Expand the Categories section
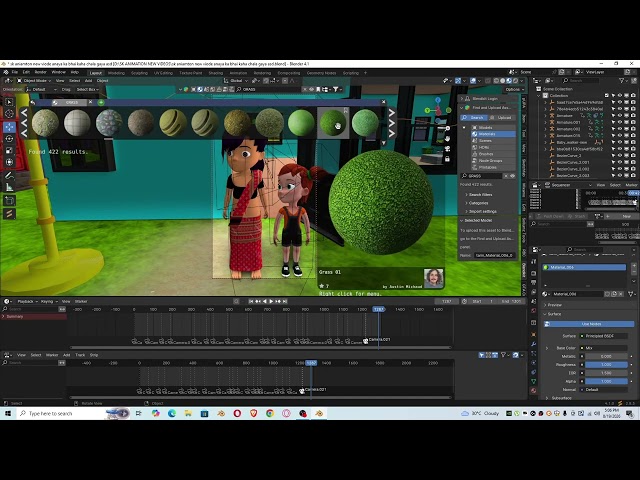Screen dimensions: 640x480 coord(476,203)
